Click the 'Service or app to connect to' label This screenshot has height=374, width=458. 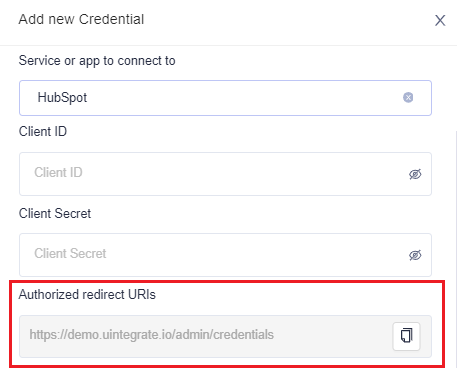(x=97, y=61)
